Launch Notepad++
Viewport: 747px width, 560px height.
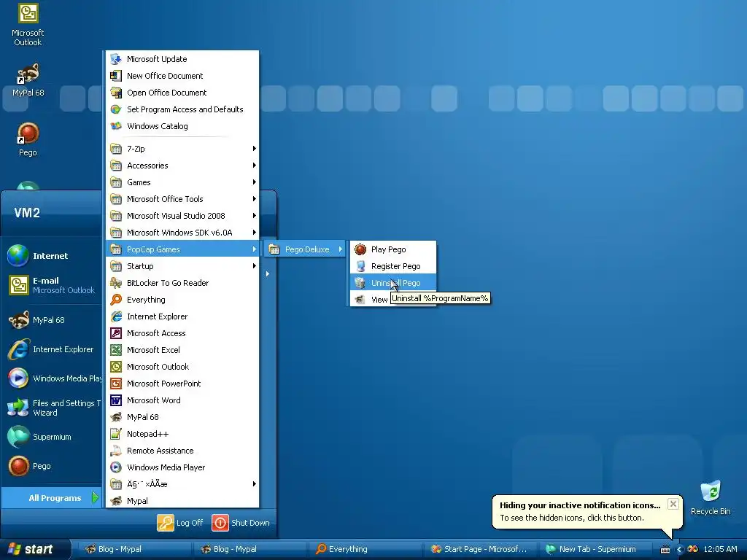tap(182, 434)
